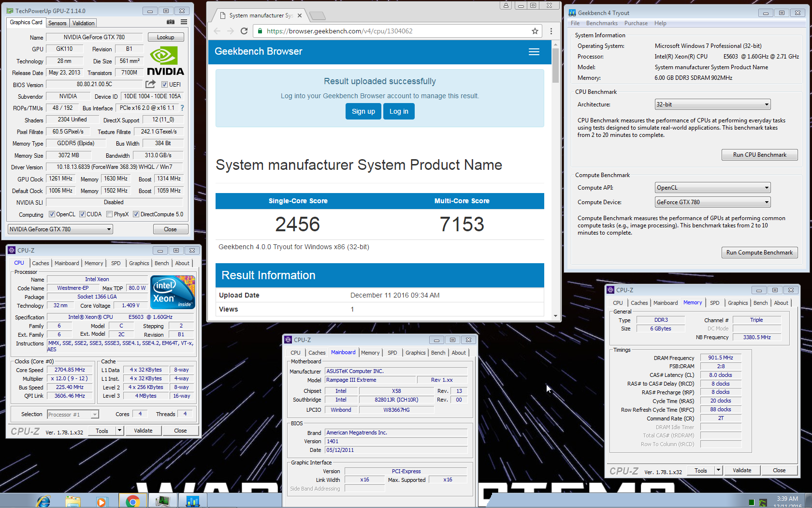Screen dimensions: 812x508
Task: Open the GPU selector dropdown in GPU-Z
Action: (60, 229)
